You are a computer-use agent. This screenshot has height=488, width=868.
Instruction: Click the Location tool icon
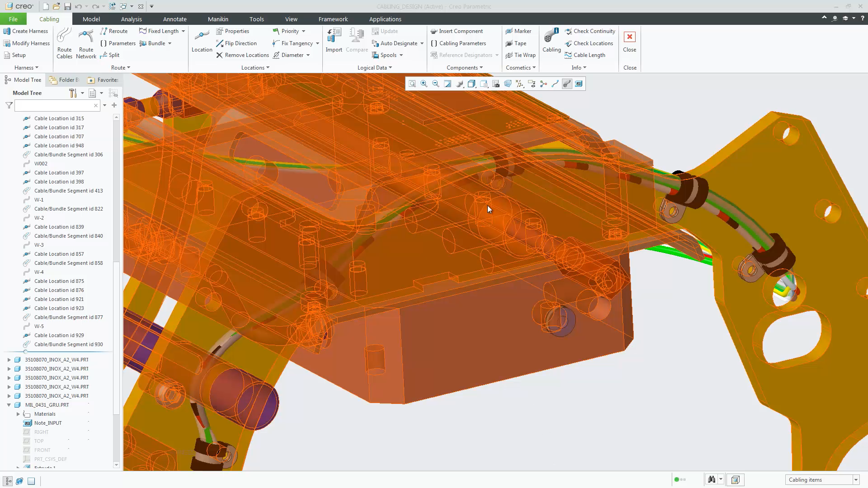[202, 41]
